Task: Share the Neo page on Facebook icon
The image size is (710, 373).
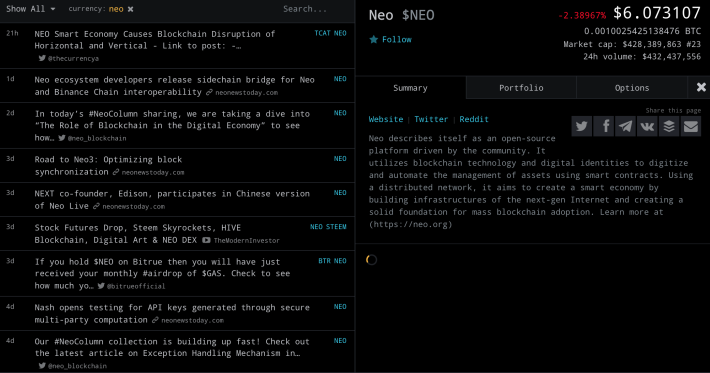Action: tap(604, 126)
